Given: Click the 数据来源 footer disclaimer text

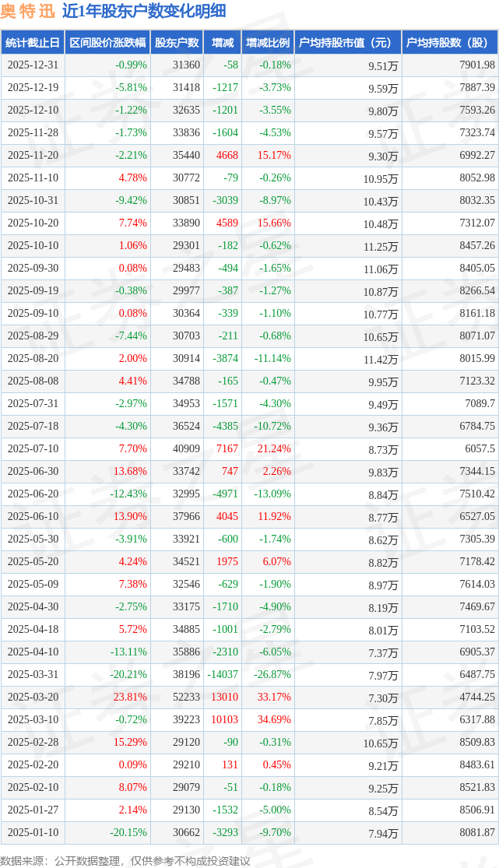Looking at the screenshot, I should pyautogui.click(x=125, y=860).
